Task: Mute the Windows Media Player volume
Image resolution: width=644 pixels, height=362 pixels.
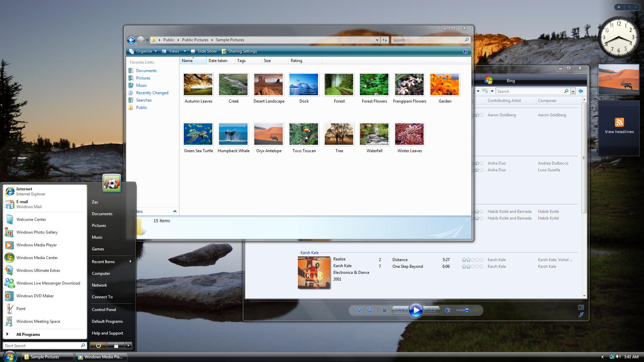Action: (x=447, y=310)
